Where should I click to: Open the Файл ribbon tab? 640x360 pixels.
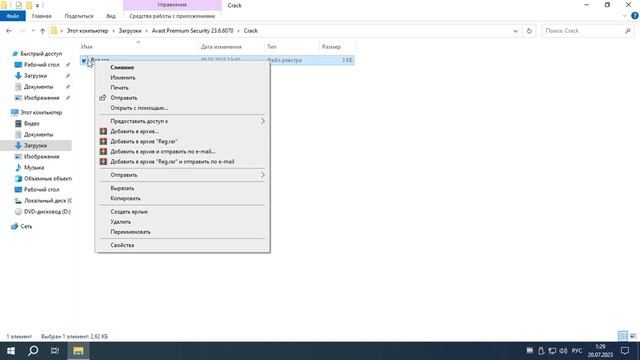click(13, 16)
